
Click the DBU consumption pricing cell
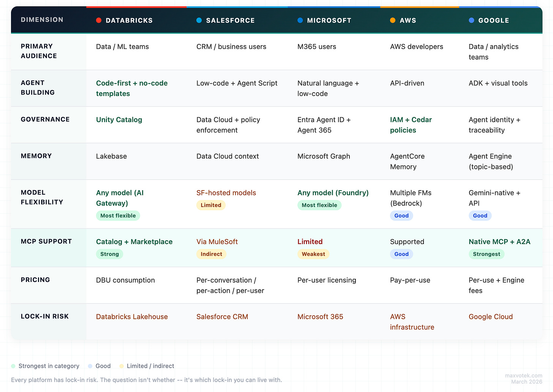[125, 280]
